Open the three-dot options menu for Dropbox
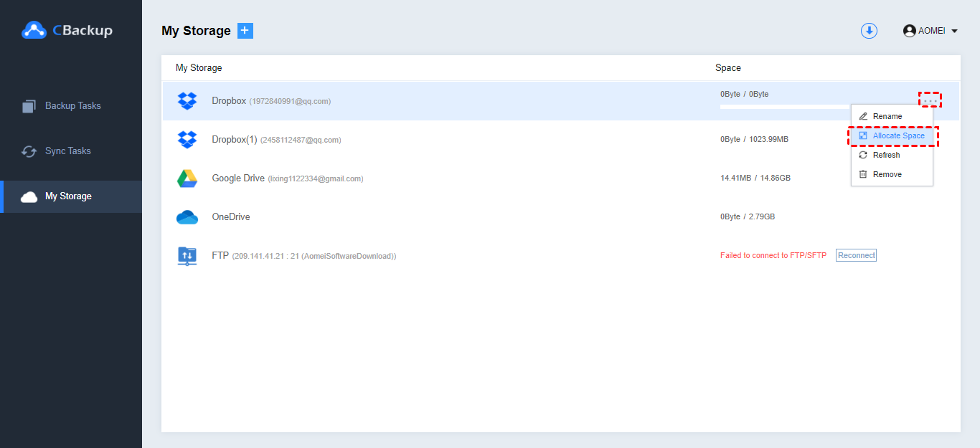980x448 pixels. tap(930, 100)
